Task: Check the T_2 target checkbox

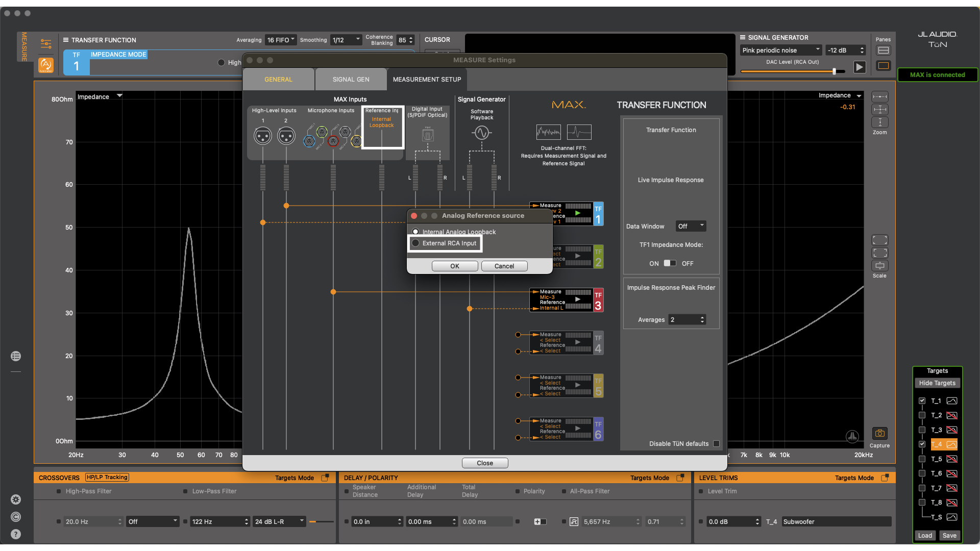Action: (x=922, y=415)
